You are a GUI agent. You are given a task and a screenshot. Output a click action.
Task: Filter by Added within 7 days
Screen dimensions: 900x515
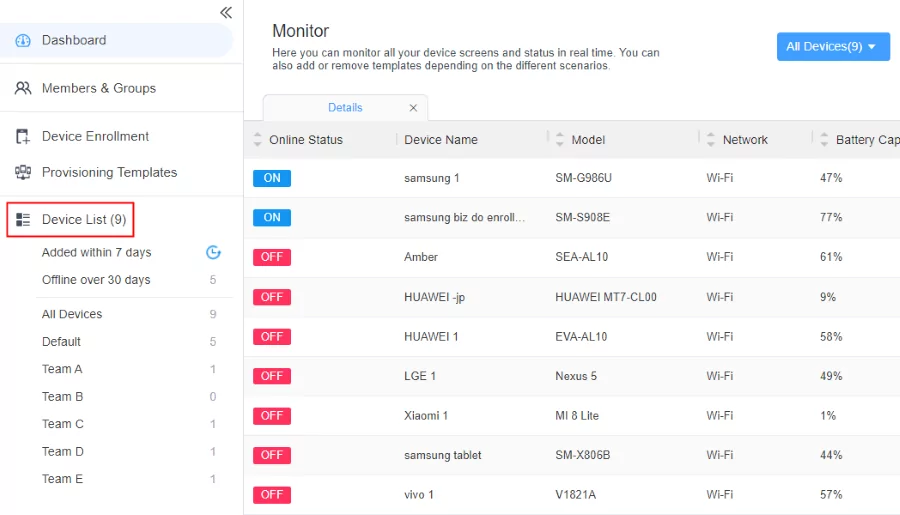click(96, 252)
